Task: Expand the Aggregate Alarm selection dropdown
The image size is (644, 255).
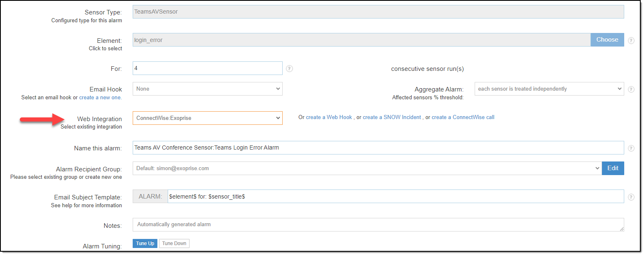Action: click(x=549, y=89)
